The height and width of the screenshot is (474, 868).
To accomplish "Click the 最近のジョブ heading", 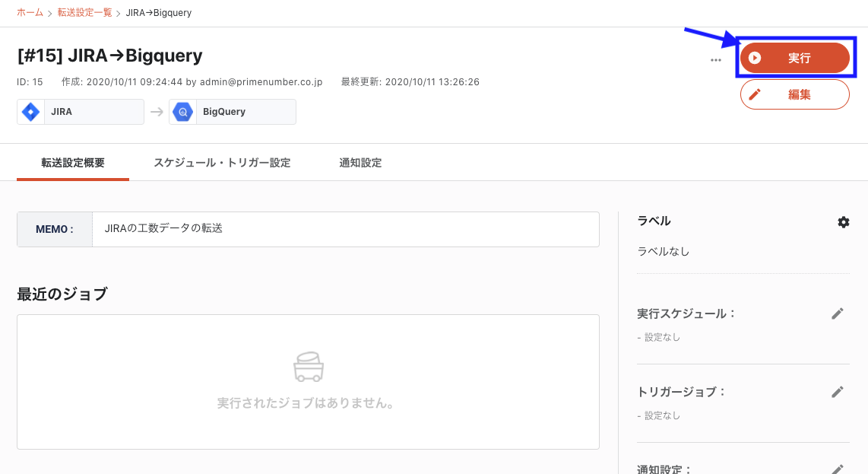I will pos(62,294).
